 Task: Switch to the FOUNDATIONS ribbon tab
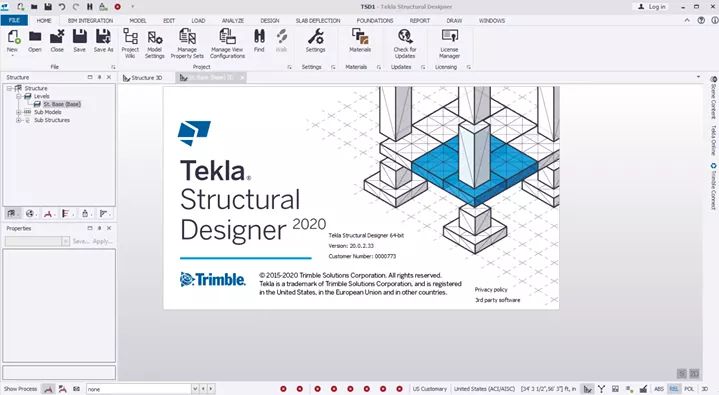(375, 21)
